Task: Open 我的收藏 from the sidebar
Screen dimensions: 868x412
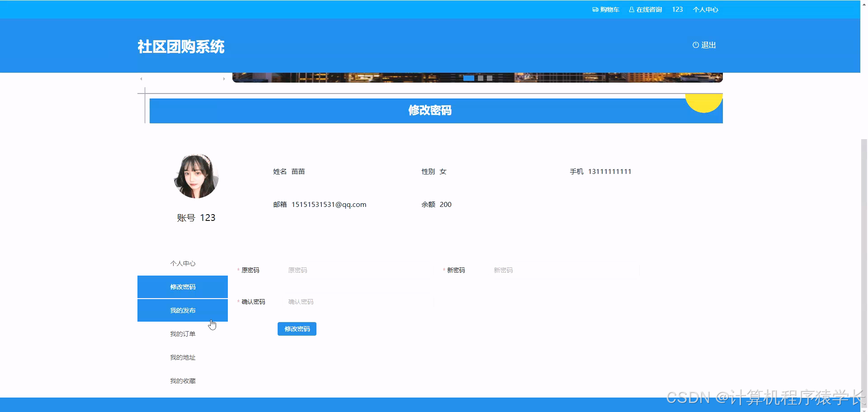Action: click(x=182, y=380)
